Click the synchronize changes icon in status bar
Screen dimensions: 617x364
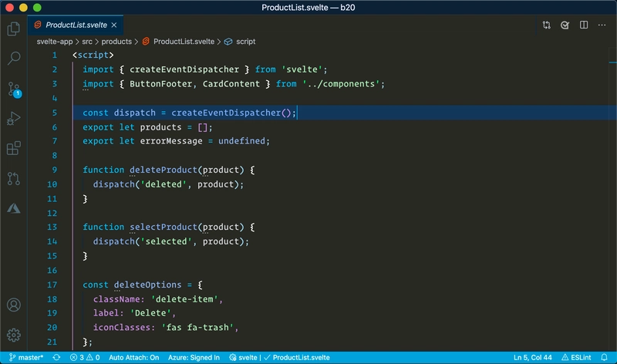[x=56, y=357]
